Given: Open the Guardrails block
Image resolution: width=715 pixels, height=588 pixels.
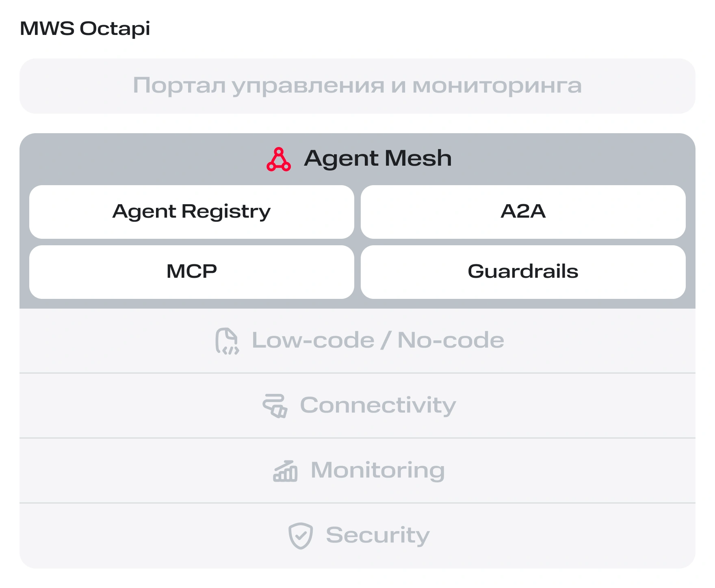Looking at the screenshot, I should point(523,272).
